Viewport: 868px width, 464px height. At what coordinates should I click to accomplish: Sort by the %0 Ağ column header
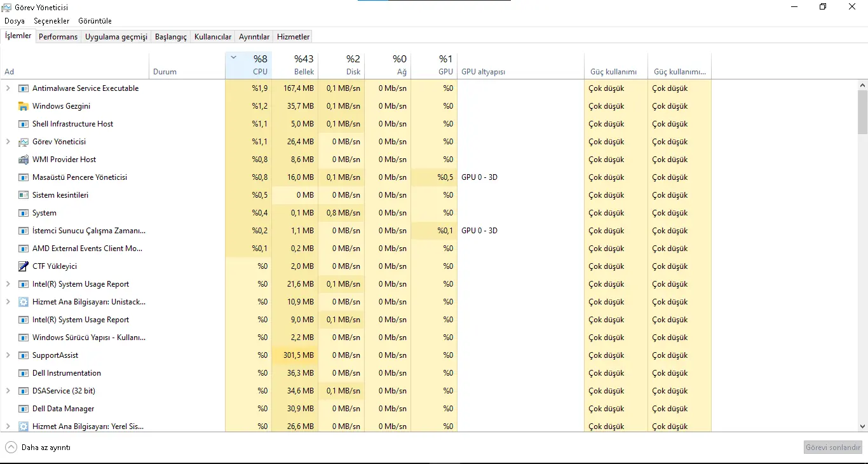point(388,65)
